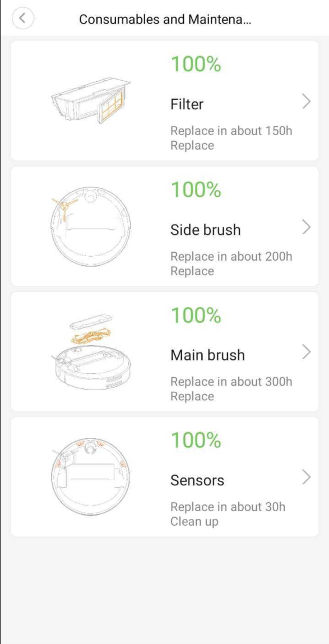Expand Main brush details chevron
Viewport: 329px width, 644px height.
[306, 352]
